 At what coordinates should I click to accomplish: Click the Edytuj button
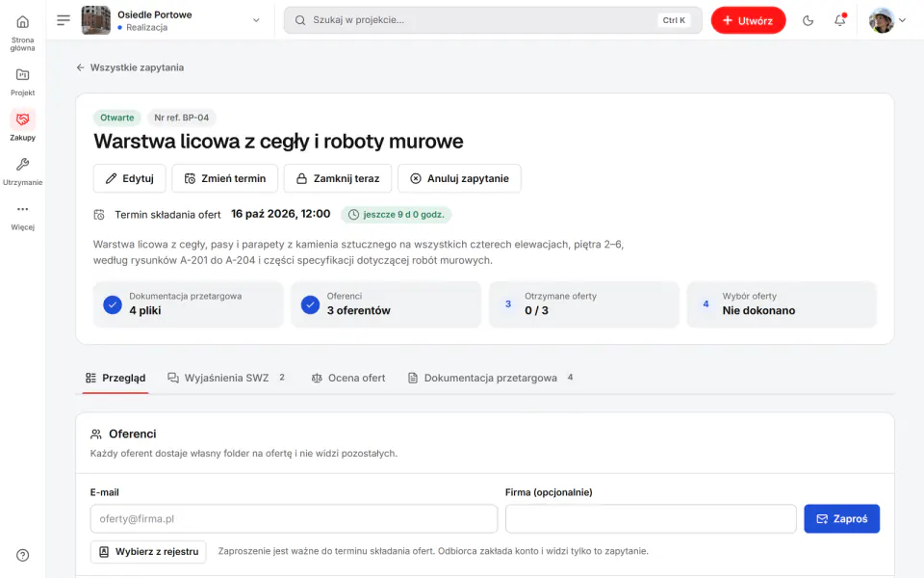click(x=130, y=178)
